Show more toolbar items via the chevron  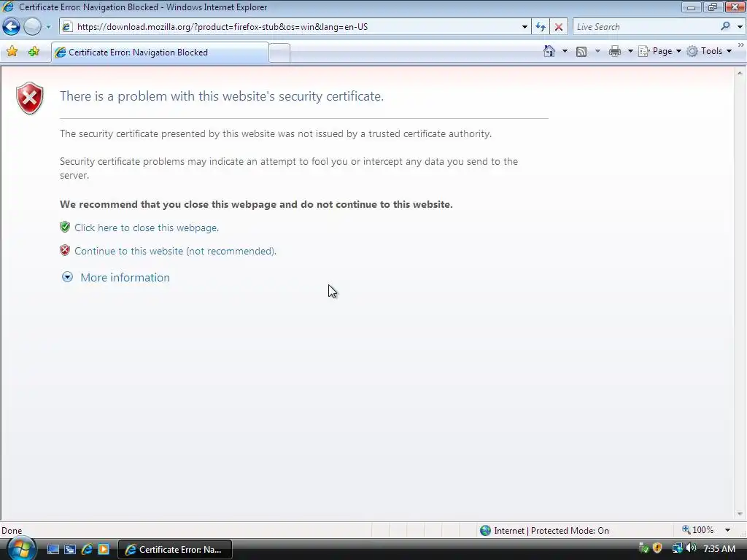click(741, 44)
